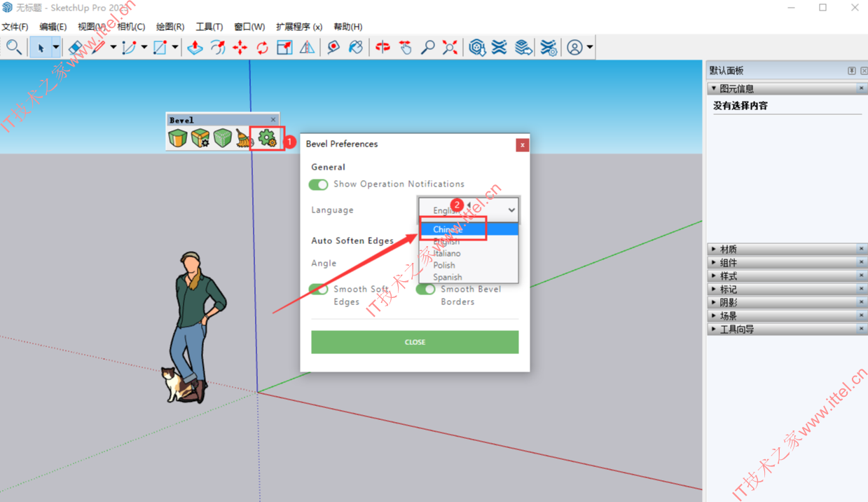Select the Tape Measure tool
The image size is (868, 502).
[333, 48]
